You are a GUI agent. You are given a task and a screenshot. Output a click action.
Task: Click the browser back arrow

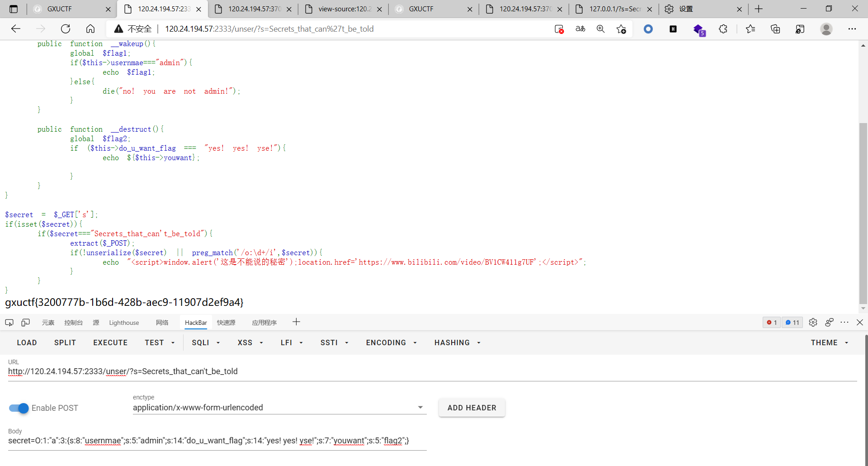click(x=16, y=29)
